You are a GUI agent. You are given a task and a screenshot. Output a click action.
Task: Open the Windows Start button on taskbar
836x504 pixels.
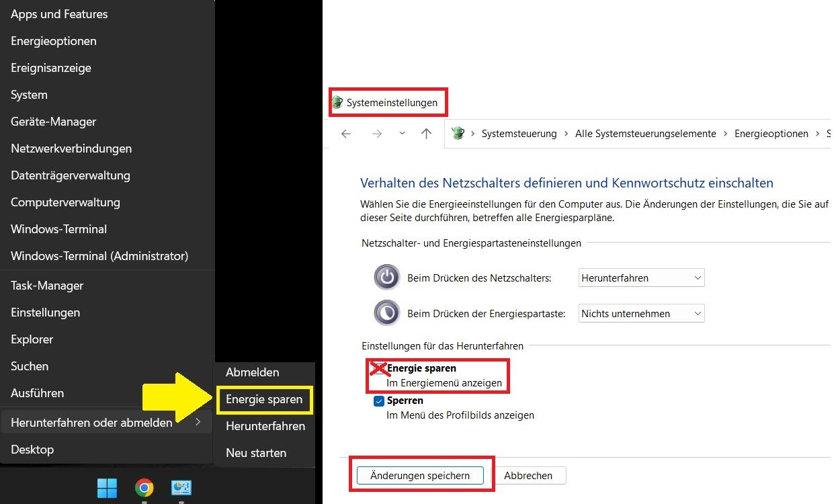(108, 488)
